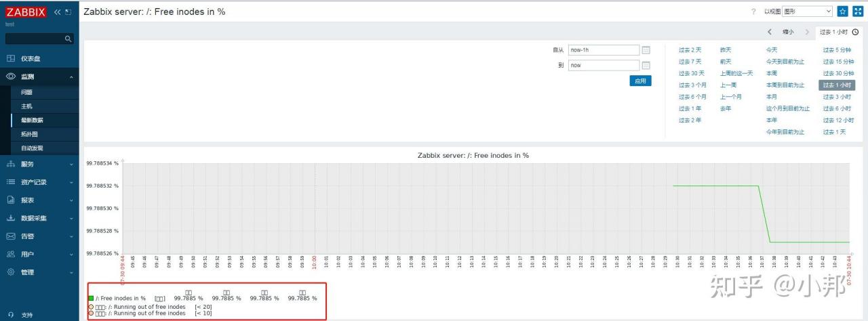Select the 去年 range
Viewport: 868px width, 321px height.
726,108
